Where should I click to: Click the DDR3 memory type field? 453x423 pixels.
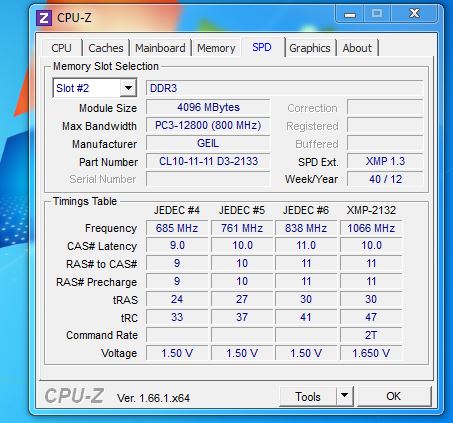point(284,88)
